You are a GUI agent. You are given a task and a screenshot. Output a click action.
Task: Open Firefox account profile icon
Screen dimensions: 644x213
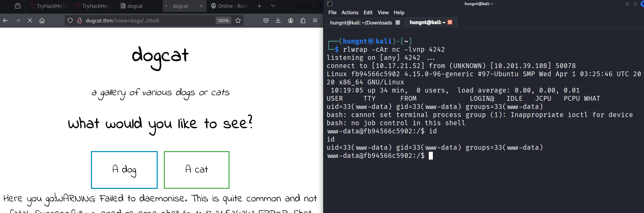coord(290,20)
